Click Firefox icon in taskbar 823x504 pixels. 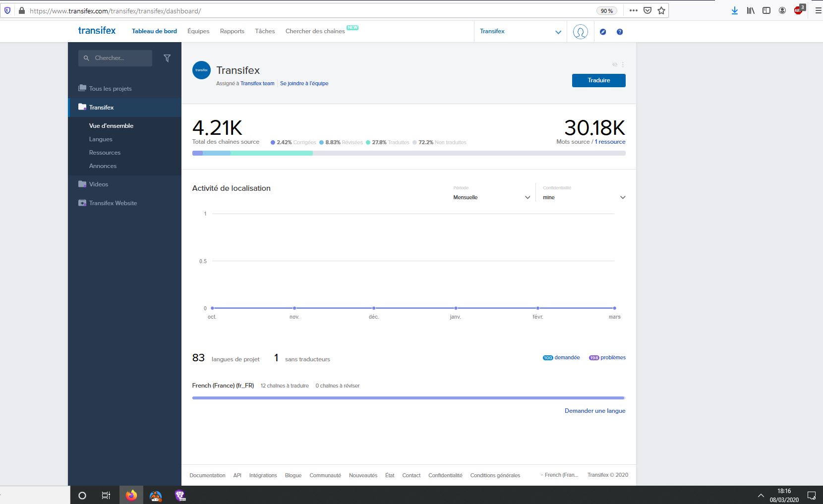click(131, 495)
